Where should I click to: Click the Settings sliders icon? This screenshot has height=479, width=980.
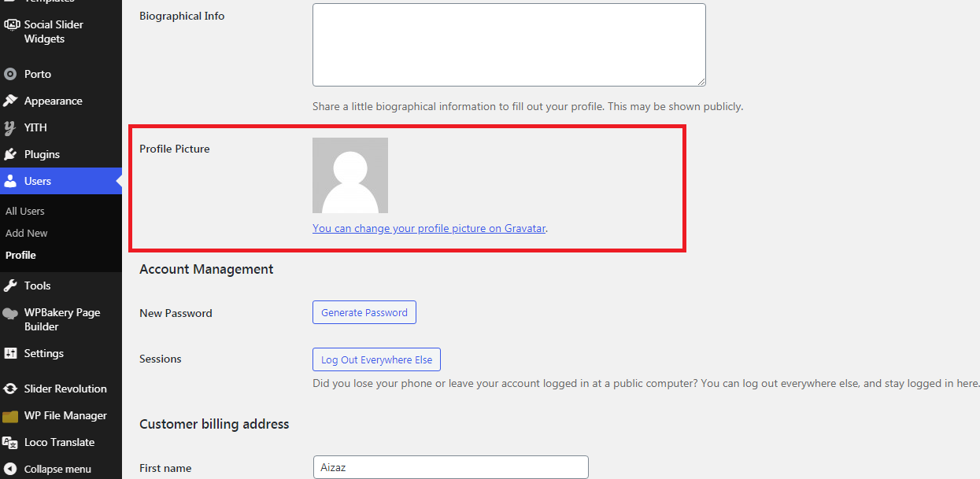[x=10, y=353]
